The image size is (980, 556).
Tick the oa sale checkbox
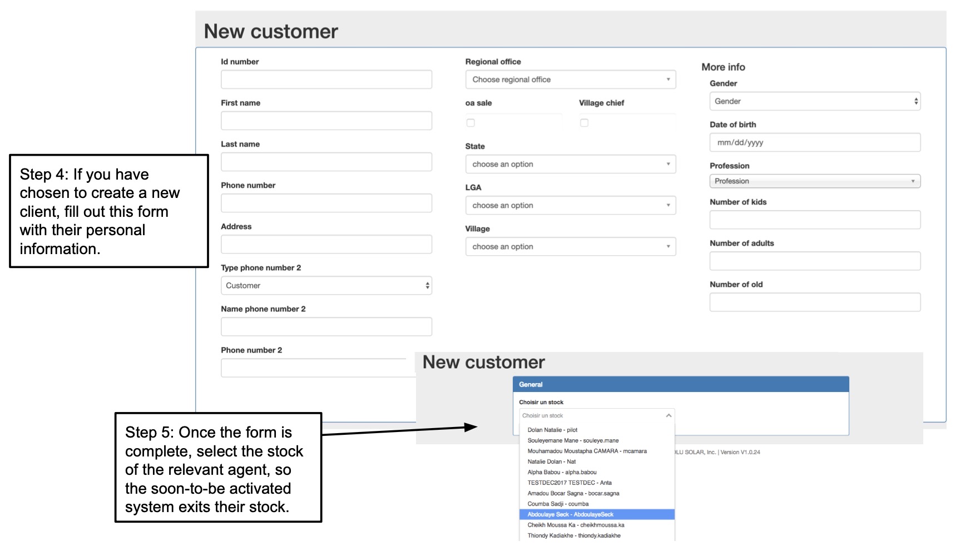471,123
